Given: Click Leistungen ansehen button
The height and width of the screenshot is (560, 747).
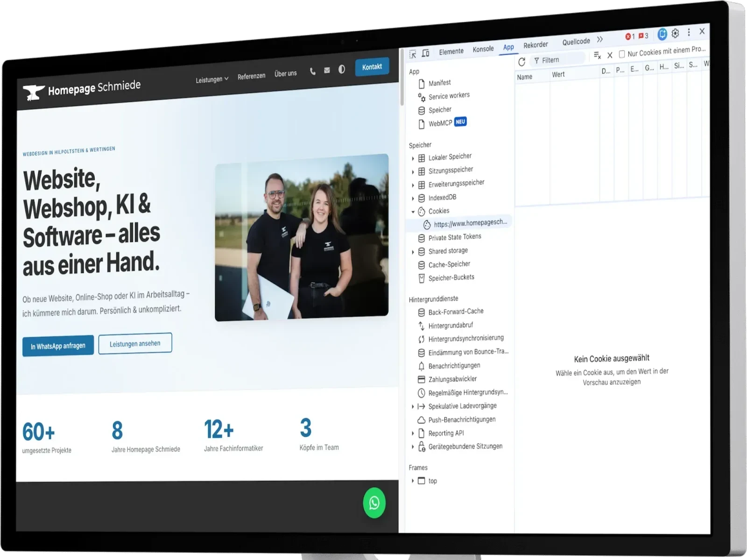Looking at the screenshot, I should [x=135, y=343].
